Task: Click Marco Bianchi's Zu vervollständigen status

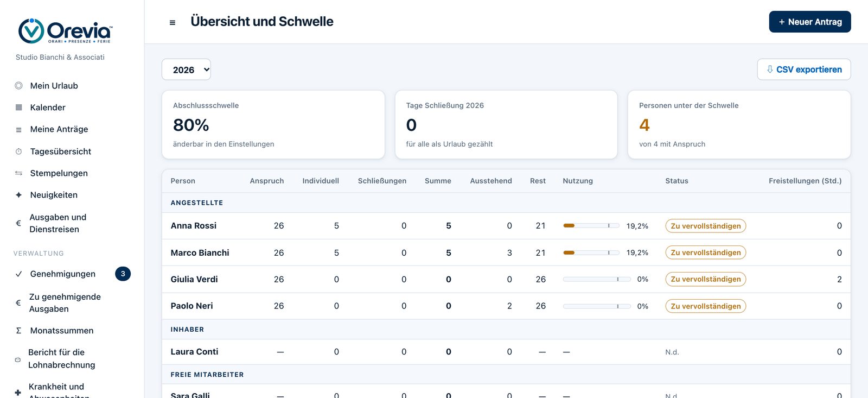Action: point(706,252)
